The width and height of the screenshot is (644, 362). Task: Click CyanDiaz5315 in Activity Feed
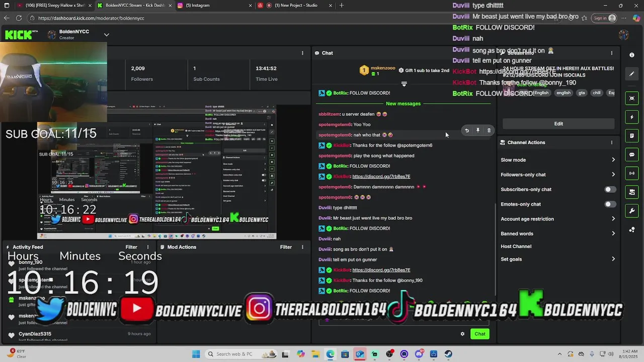35,334
